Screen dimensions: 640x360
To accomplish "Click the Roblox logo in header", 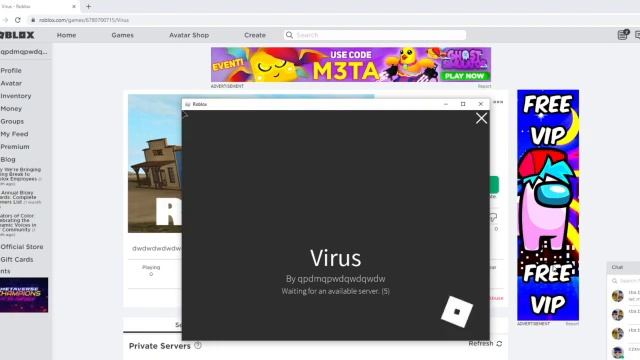I will [x=17, y=35].
